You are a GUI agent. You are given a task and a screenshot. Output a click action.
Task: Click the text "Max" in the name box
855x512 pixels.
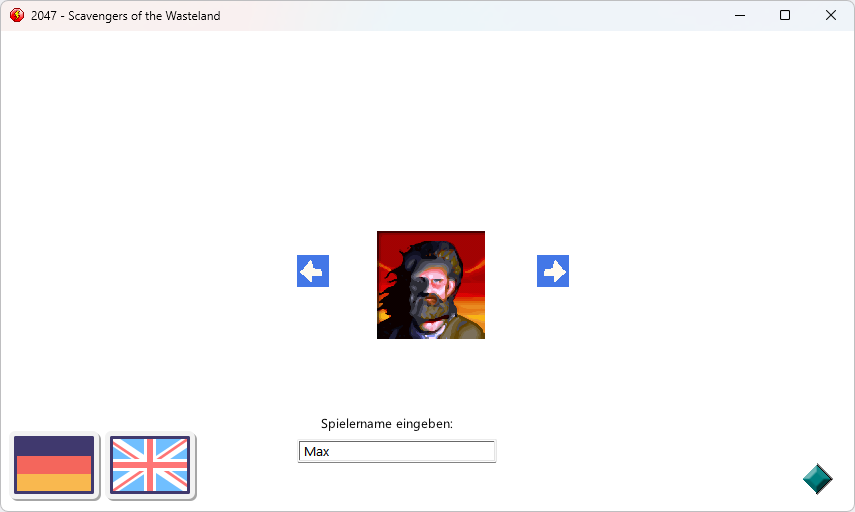tap(317, 452)
